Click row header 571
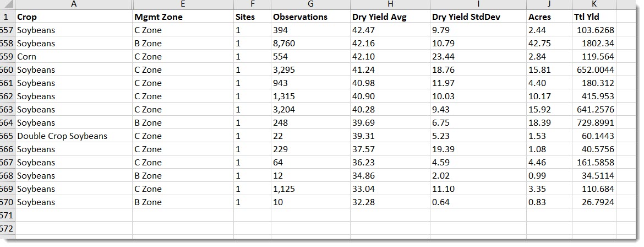The image size is (644, 247). [x=7, y=215]
